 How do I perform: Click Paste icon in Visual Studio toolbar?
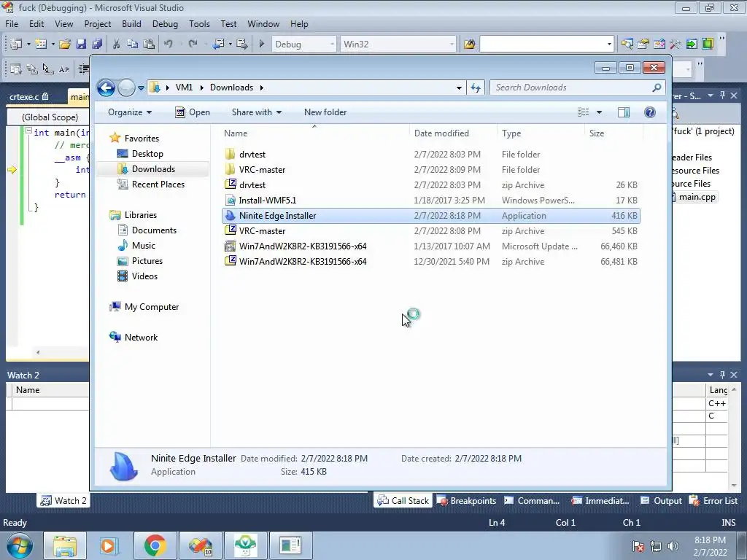[149, 44]
